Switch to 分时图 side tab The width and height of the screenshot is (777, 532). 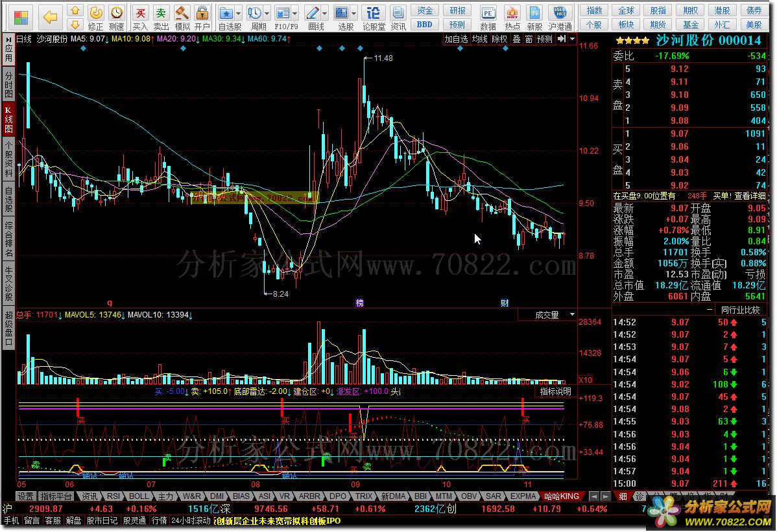(8, 83)
